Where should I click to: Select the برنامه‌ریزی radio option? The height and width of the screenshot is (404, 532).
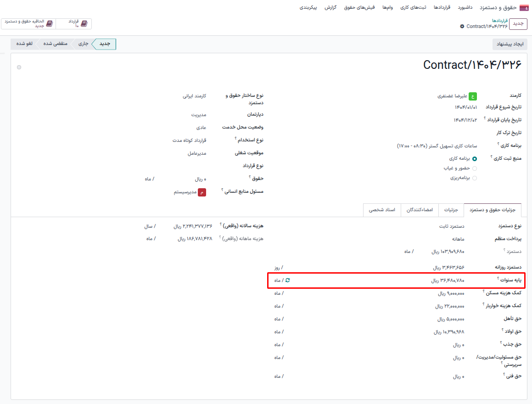point(475,178)
